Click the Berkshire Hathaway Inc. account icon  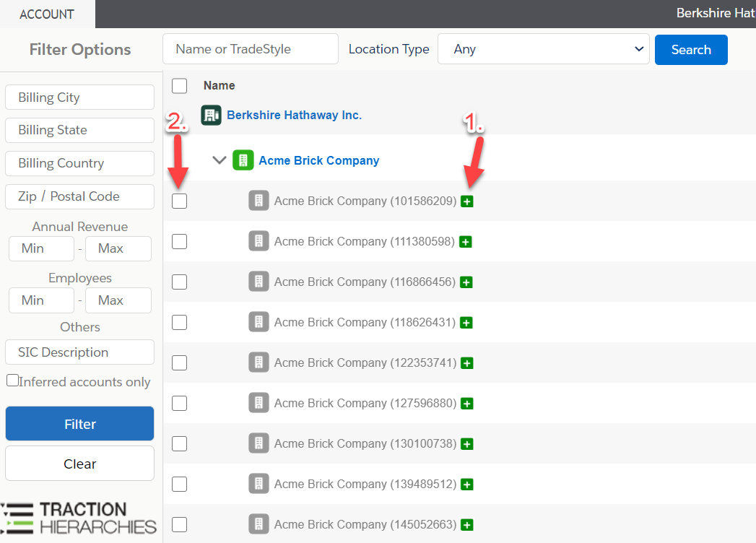point(211,116)
